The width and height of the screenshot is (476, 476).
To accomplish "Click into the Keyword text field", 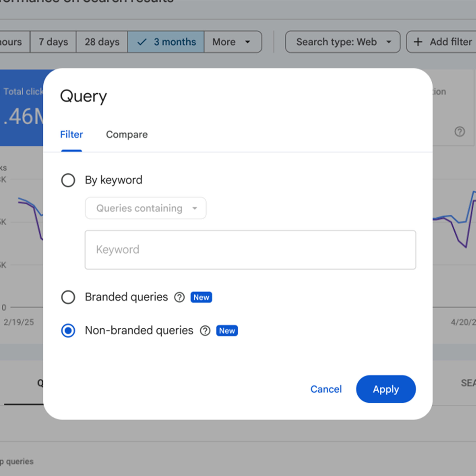I will point(250,250).
